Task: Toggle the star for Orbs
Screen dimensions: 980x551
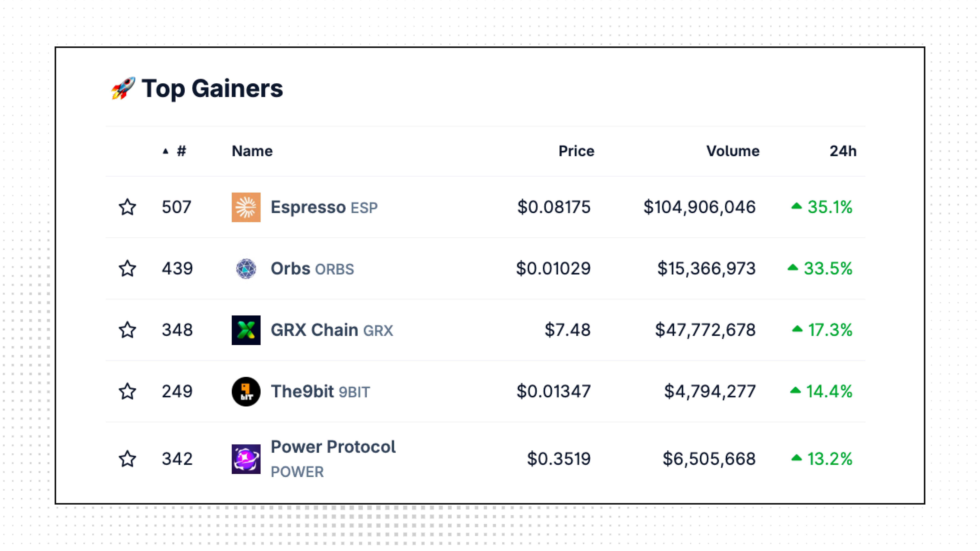Action: coord(127,269)
